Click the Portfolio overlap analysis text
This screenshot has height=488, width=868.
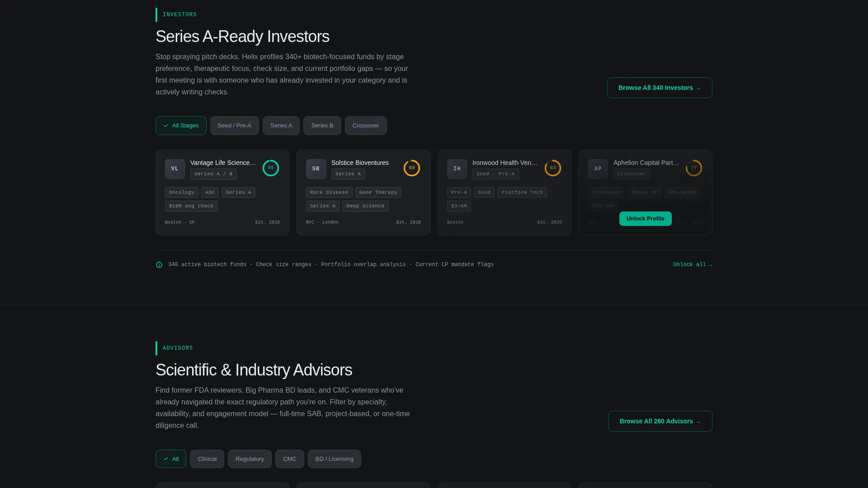point(363,265)
